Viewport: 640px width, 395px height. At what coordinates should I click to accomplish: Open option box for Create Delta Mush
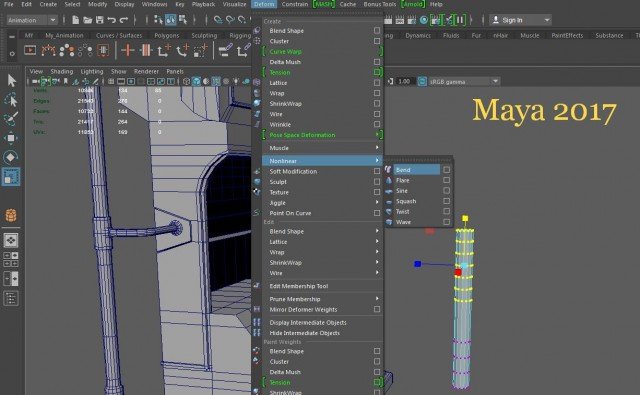[377, 62]
